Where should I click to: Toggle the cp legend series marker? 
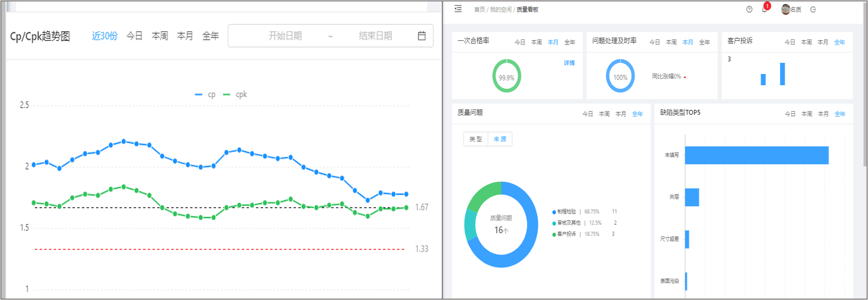point(199,94)
